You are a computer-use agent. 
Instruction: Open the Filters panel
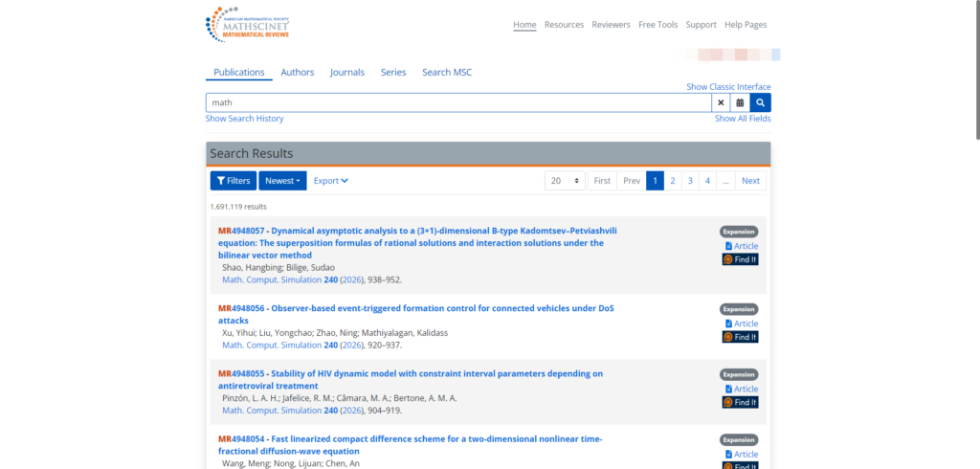click(x=233, y=181)
